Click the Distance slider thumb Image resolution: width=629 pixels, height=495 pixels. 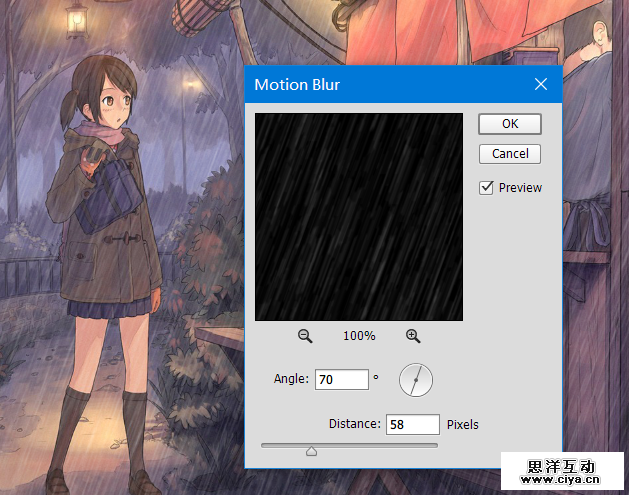pyautogui.click(x=311, y=452)
